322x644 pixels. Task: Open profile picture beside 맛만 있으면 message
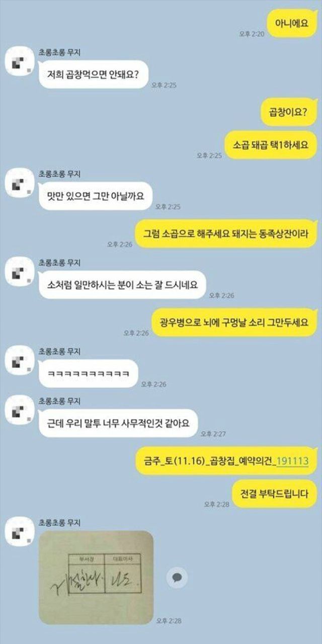pos(19,183)
